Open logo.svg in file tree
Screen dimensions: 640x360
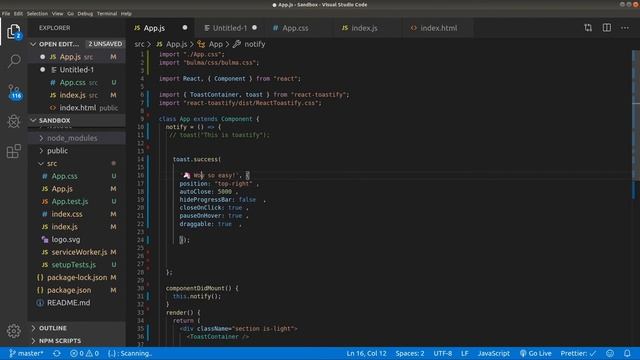point(77,239)
